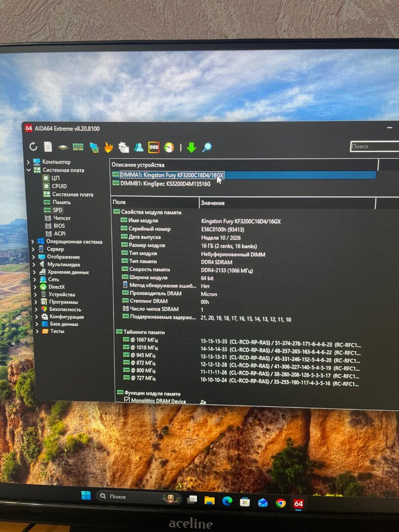Image resolution: width=399 pixels, height=532 pixels.
Task: Expand the Сеть tree node
Action: 34,279
